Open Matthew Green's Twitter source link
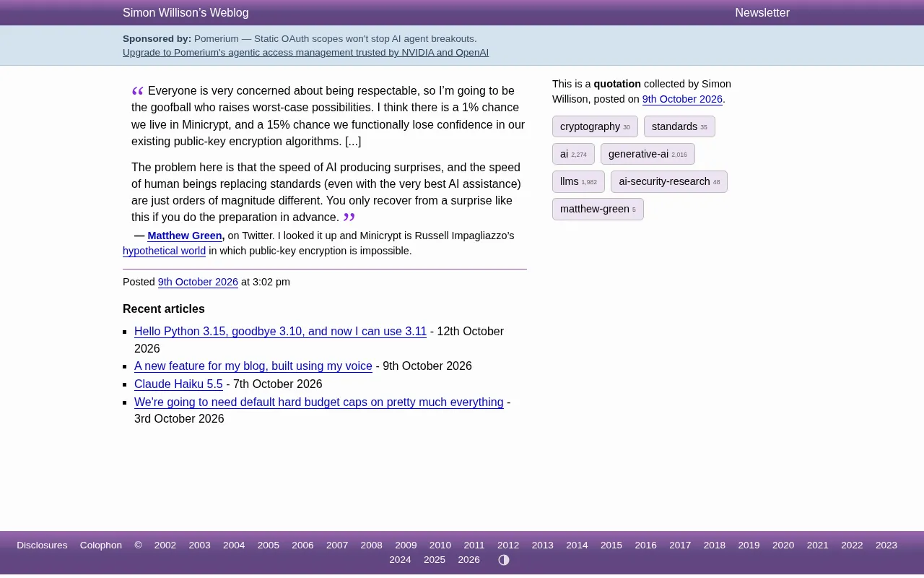Screen dimensions: 924x578 coord(185,236)
